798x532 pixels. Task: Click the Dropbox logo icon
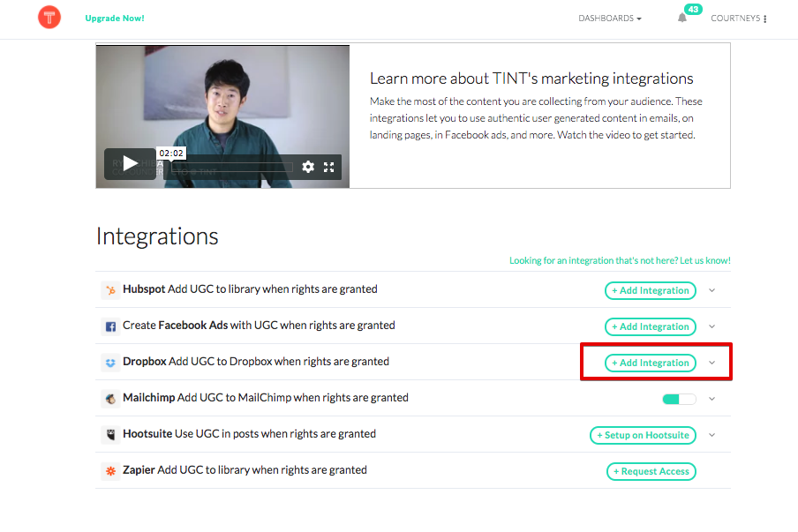[110, 363]
